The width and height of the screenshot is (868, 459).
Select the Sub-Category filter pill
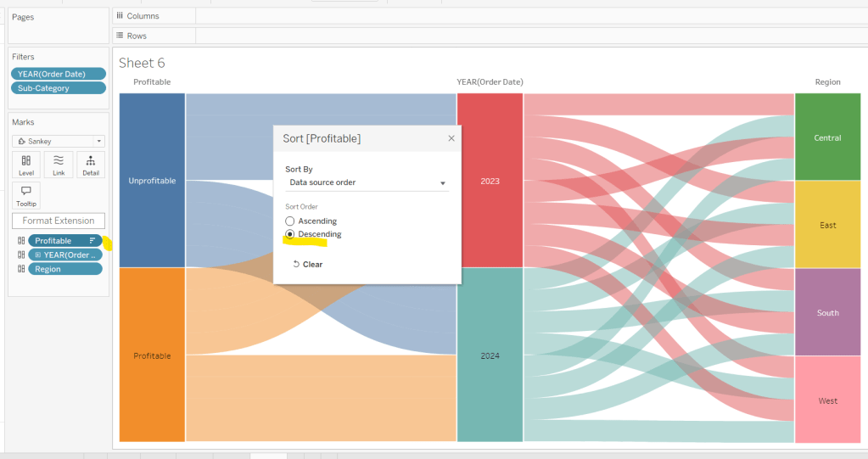click(59, 88)
